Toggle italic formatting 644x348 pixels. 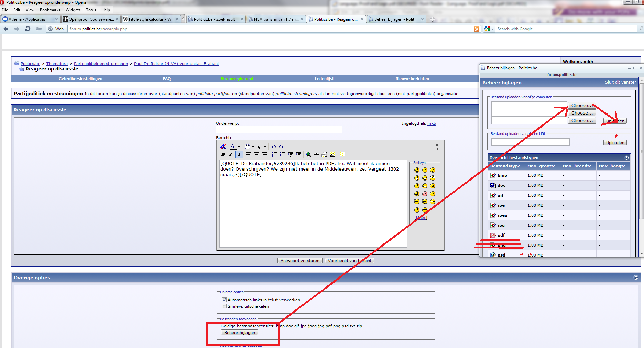coord(231,154)
